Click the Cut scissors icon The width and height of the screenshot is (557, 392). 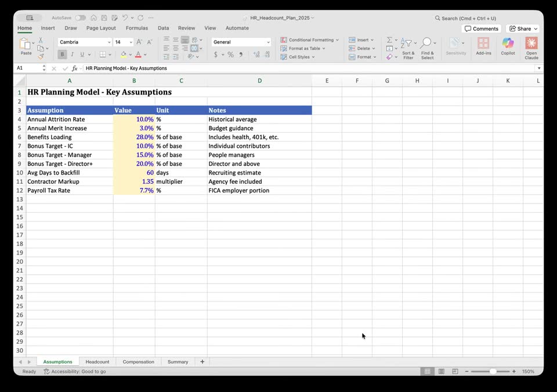click(x=41, y=40)
